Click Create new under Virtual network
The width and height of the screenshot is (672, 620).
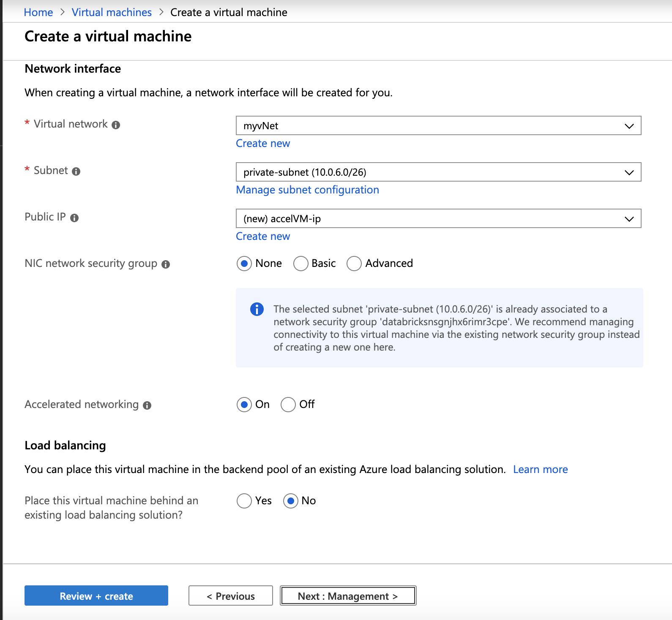(263, 144)
